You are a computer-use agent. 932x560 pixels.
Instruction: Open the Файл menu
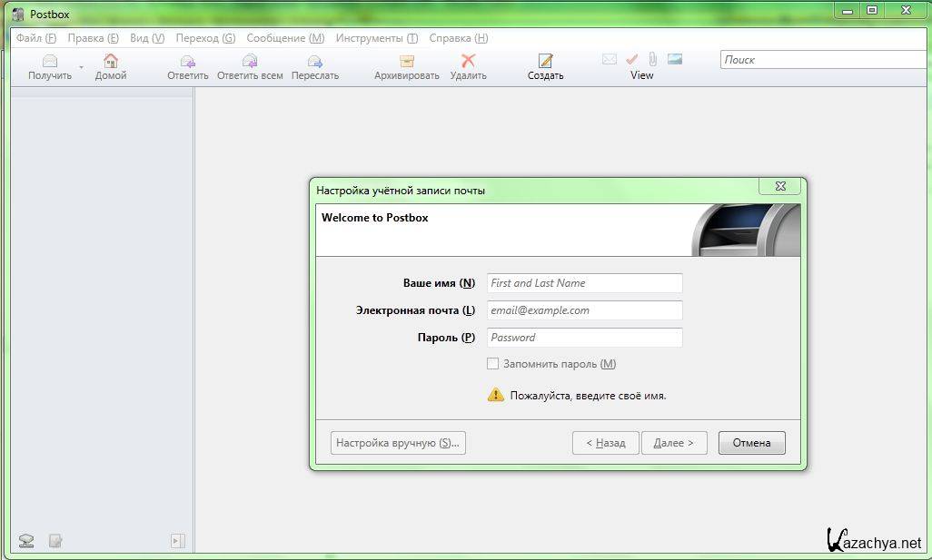tap(35, 38)
